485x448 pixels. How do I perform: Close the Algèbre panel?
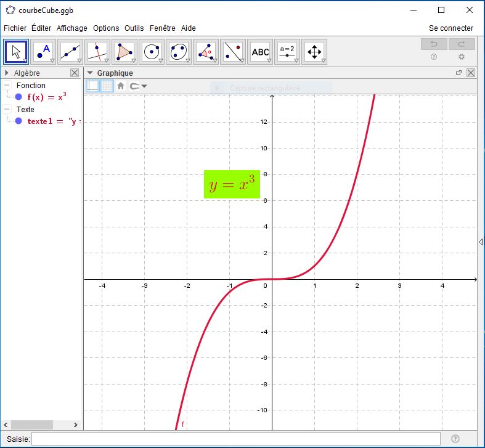click(x=75, y=73)
